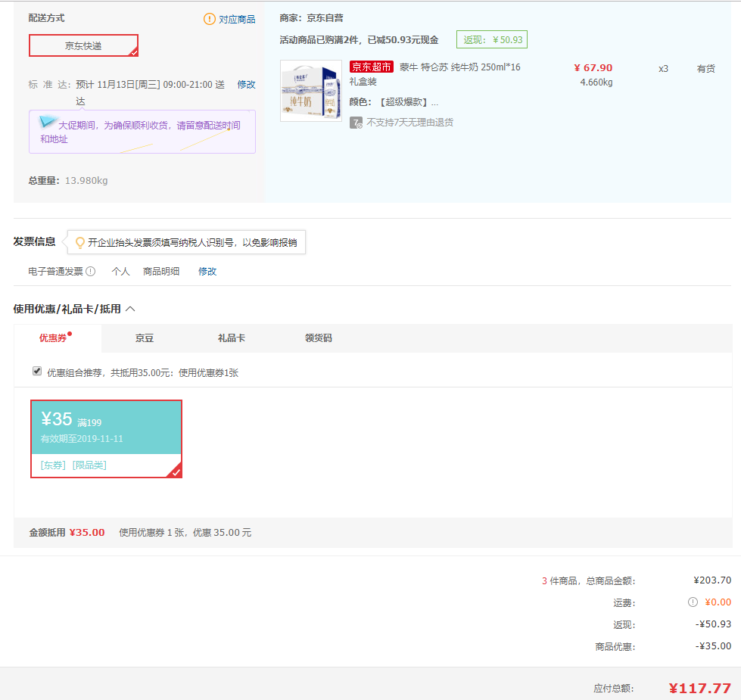Click the 商品优惠 -¥35.00 summary value
The image size is (741, 700).
(x=713, y=646)
